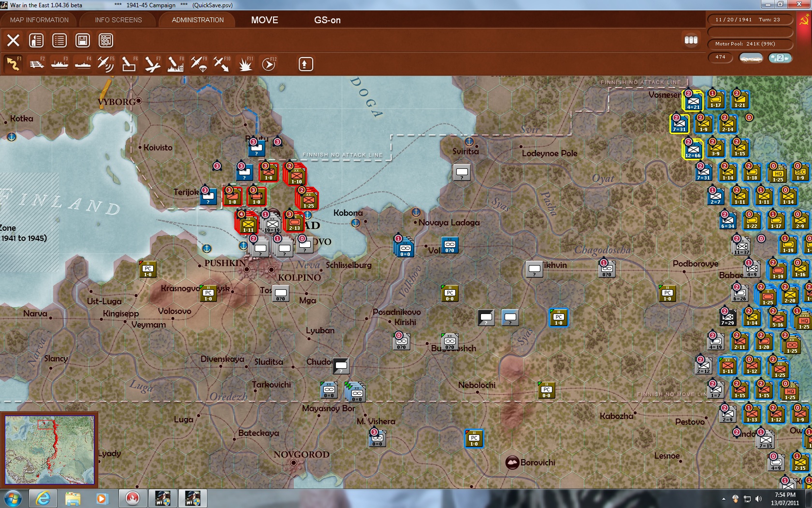
Task: Open the INFO SCREENS tab
Action: 118,20
